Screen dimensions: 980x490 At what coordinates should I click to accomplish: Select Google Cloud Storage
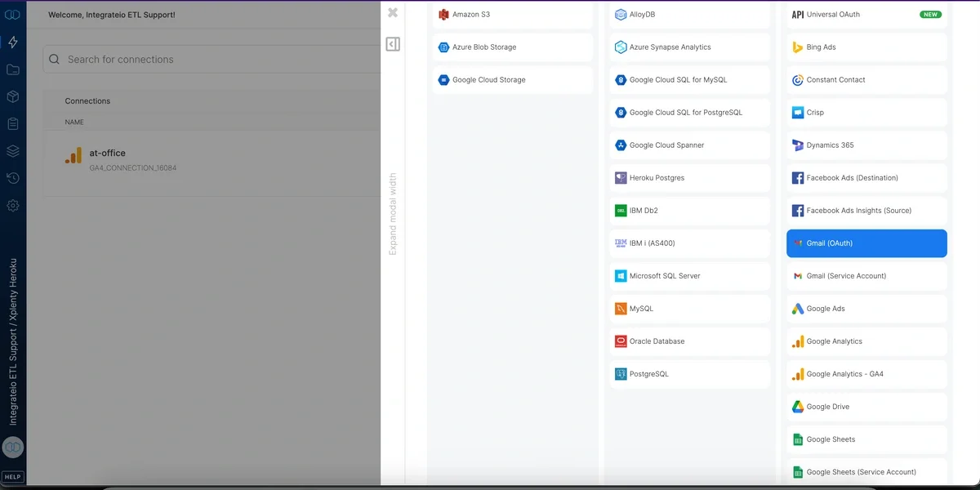pos(513,80)
